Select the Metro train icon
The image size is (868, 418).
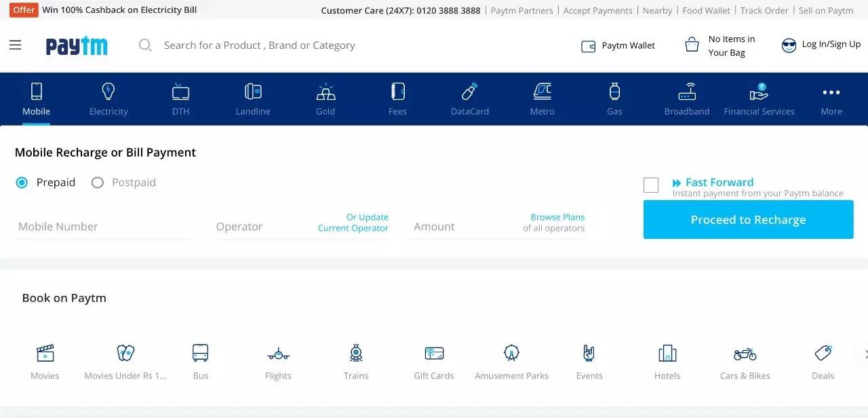(542, 91)
